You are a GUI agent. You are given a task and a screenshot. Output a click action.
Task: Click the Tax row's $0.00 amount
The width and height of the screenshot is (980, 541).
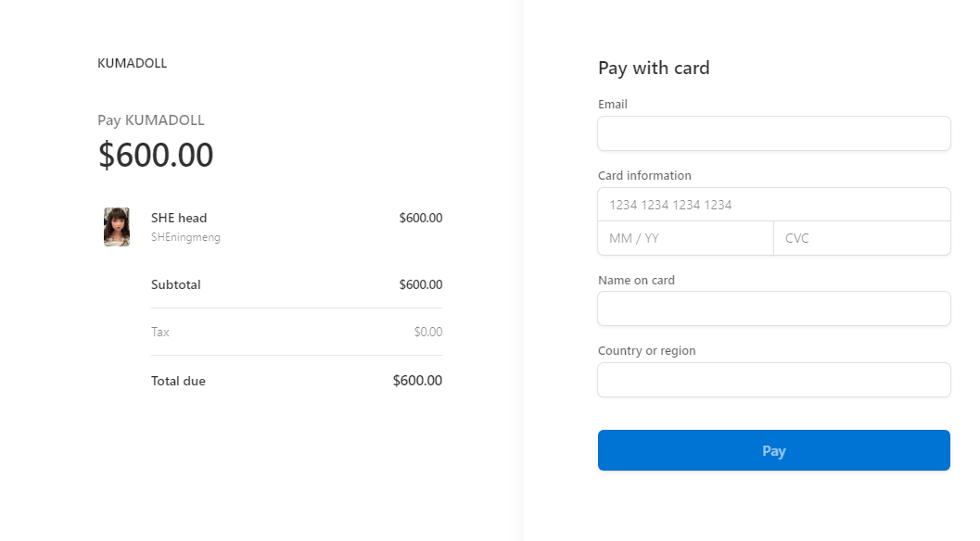tap(428, 332)
